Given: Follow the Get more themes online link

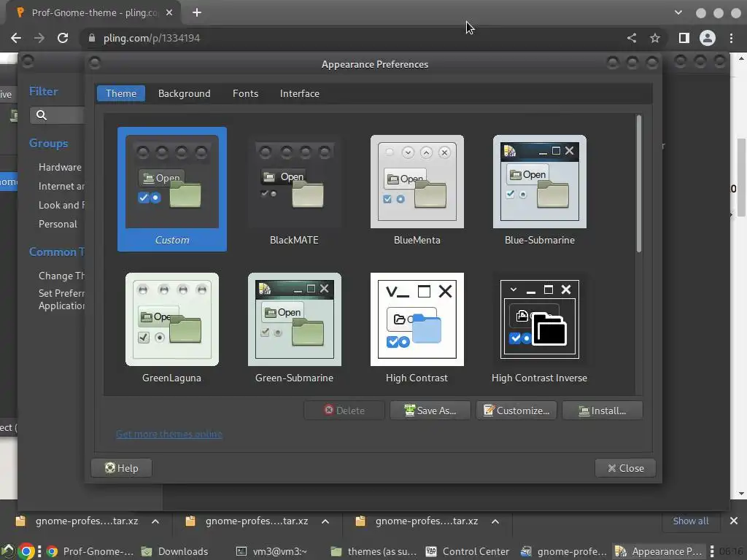Looking at the screenshot, I should click(x=169, y=435).
